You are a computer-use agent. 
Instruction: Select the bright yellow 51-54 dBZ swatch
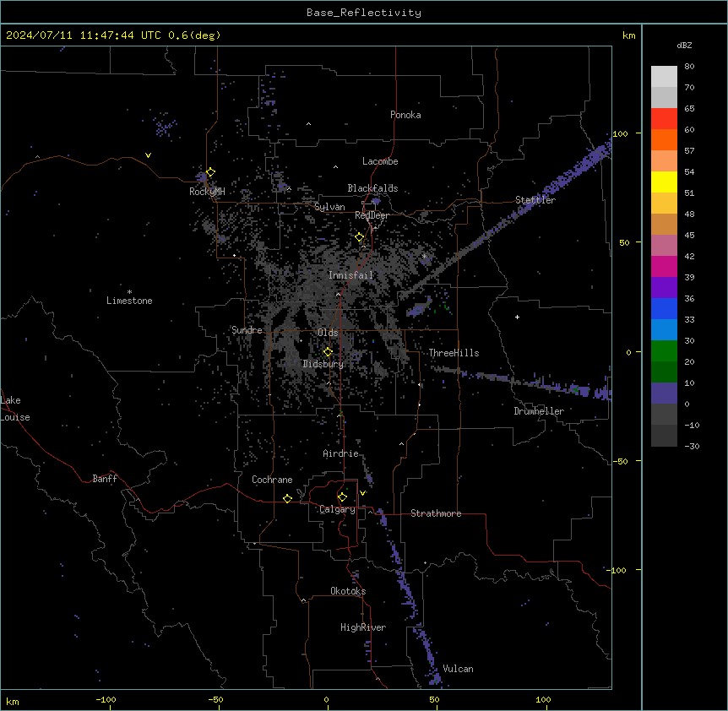pyautogui.click(x=664, y=182)
